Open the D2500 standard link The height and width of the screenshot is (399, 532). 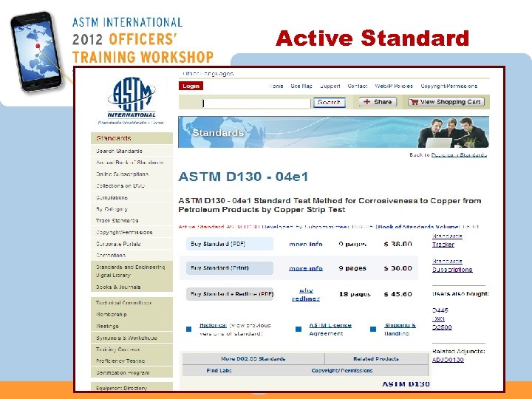tap(442, 327)
